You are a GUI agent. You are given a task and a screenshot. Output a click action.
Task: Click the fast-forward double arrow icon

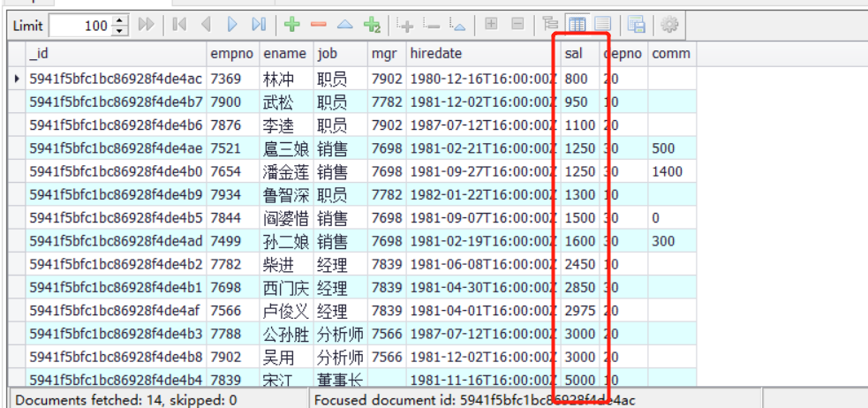(147, 25)
